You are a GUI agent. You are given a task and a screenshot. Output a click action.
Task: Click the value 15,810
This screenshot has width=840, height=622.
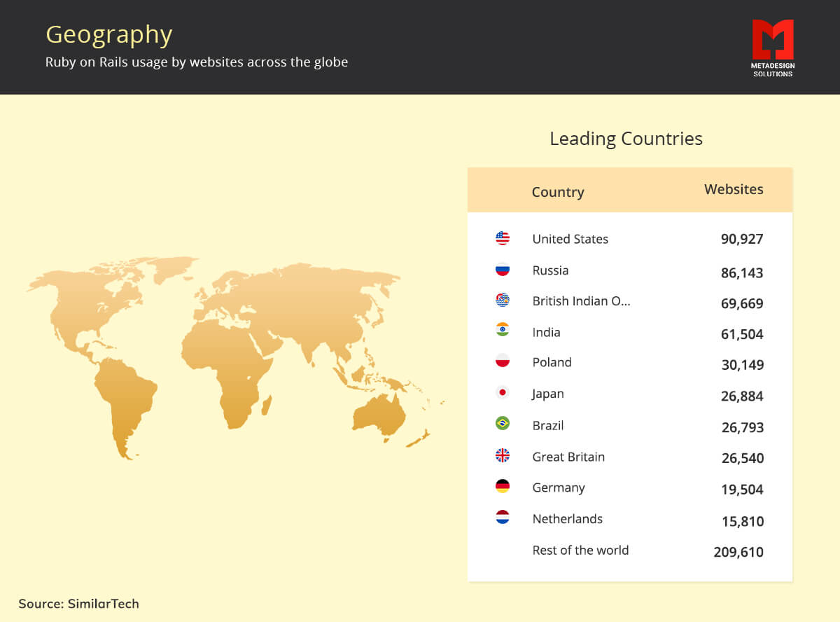pos(742,521)
